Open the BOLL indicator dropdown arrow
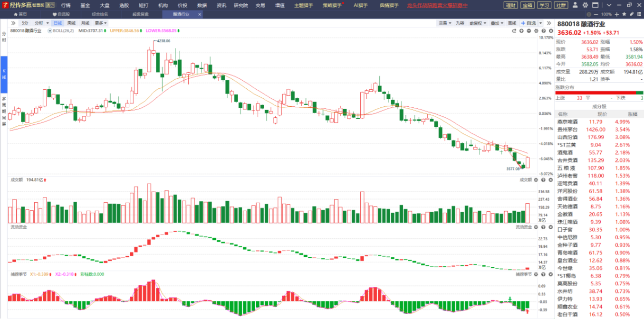The width and height of the screenshot is (644, 319). click(51, 30)
